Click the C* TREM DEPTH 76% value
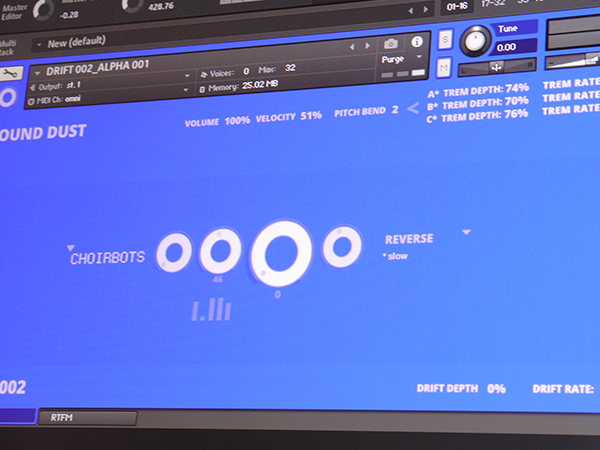The height and width of the screenshot is (450, 600). click(516, 114)
